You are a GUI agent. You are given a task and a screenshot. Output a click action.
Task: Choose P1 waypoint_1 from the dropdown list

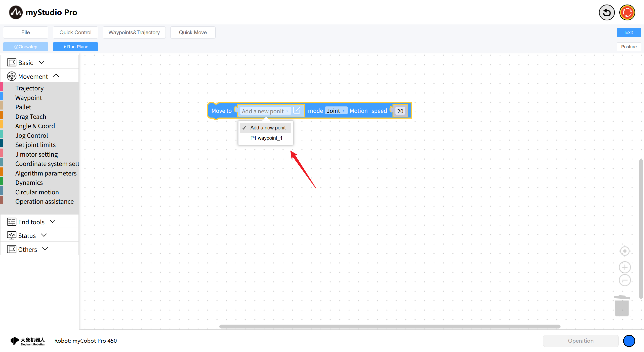pos(266,138)
